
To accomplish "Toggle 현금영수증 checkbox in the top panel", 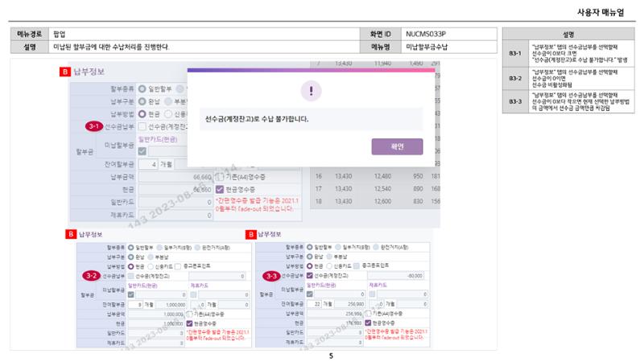I will (220, 189).
